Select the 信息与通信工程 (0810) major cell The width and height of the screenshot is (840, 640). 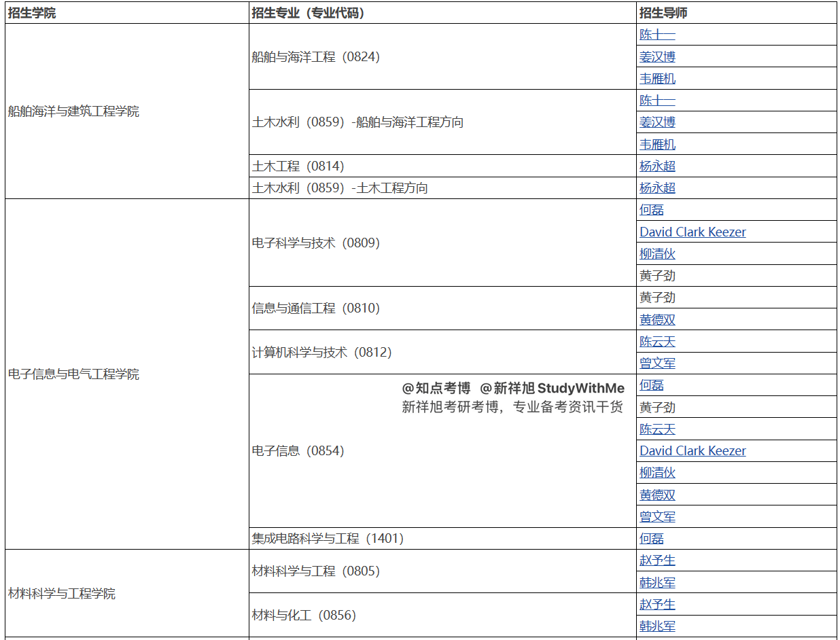(x=442, y=308)
